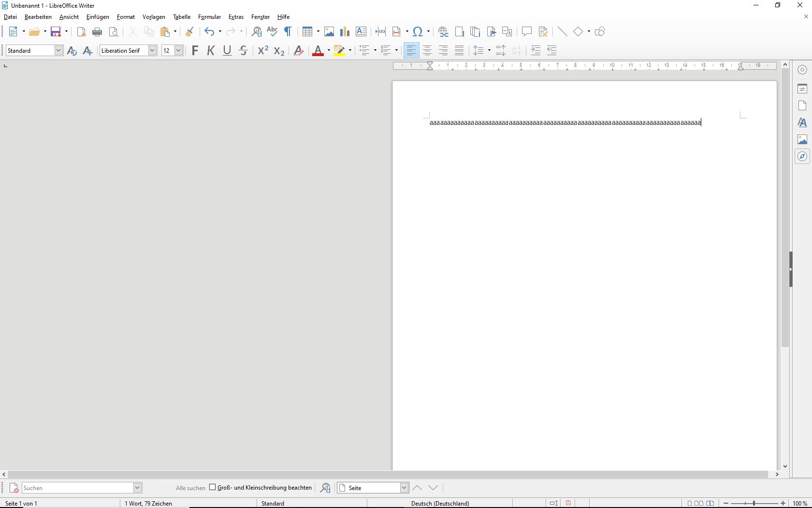Toggle strikethrough formatting
Viewport: 812px width, 508px height.
[x=244, y=50]
